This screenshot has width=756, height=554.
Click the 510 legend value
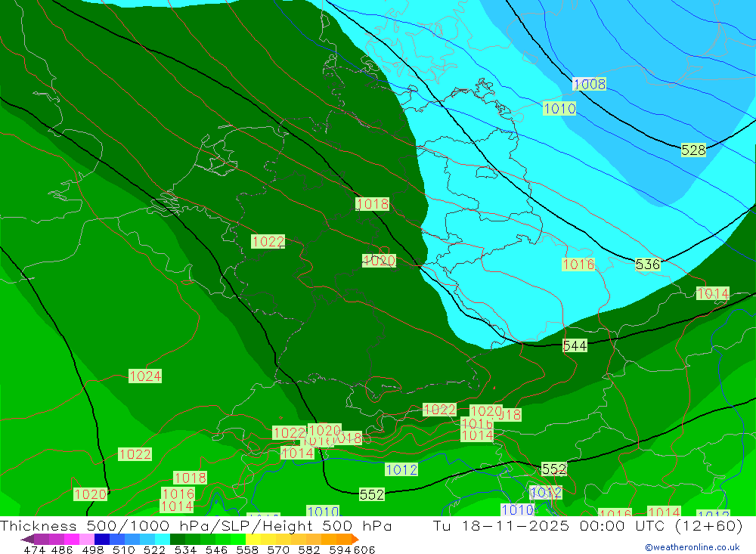click(124, 549)
